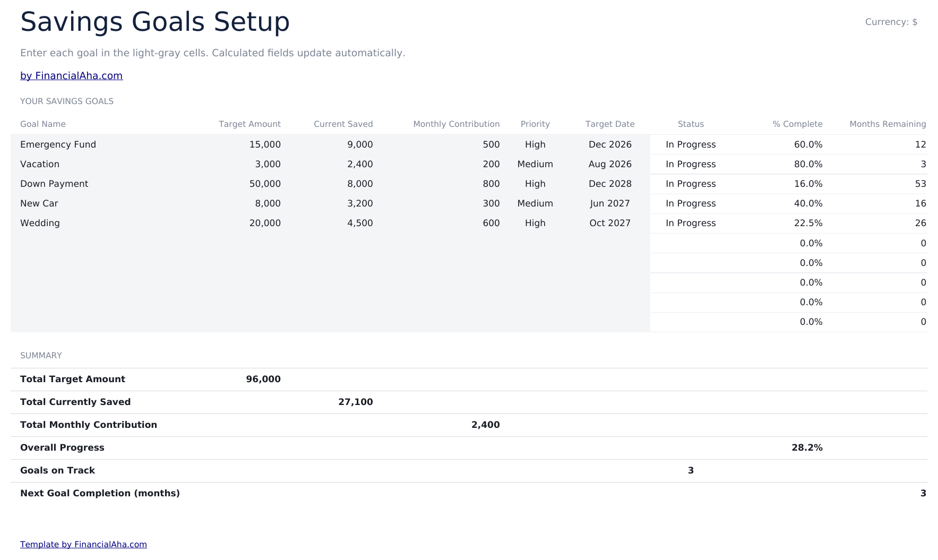Click the 20,000 target amount cell
The image size is (938, 560).
click(265, 223)
